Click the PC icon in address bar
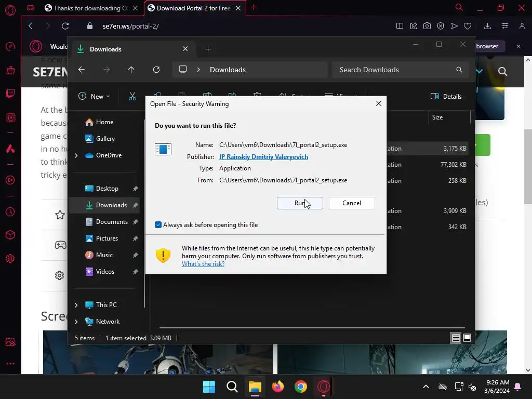Screen dimensions: 532x399 point(183,70)
